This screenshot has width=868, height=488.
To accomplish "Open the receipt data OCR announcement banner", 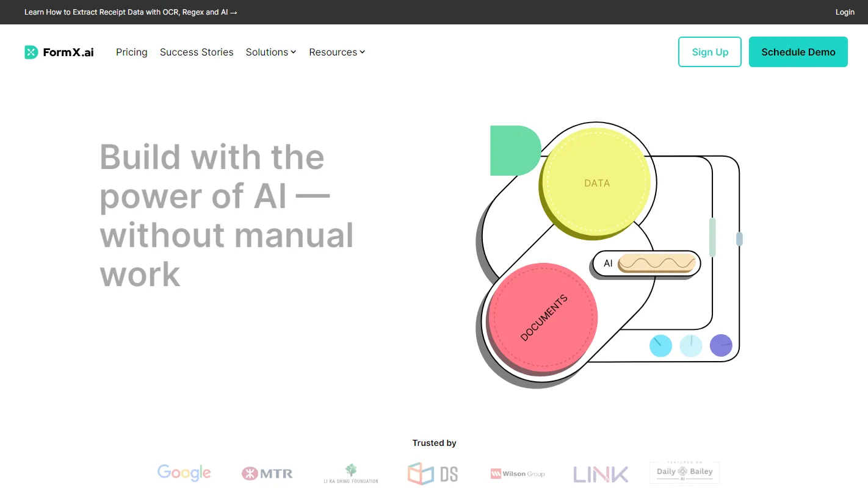I will point(131,12).
